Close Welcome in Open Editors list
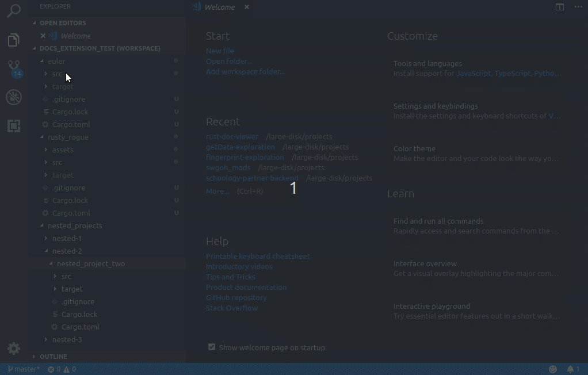This screenshot has height=375, width=588. 43,36
